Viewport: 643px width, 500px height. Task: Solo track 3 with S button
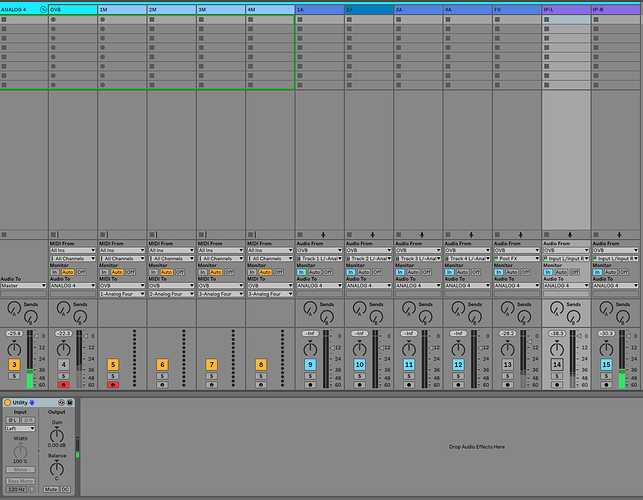(x=14, y=376)
